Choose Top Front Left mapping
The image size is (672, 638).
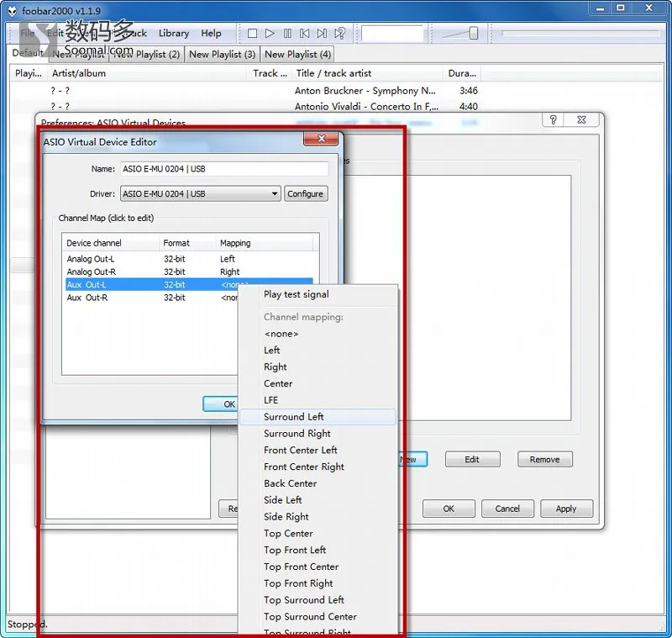point(318,550)
